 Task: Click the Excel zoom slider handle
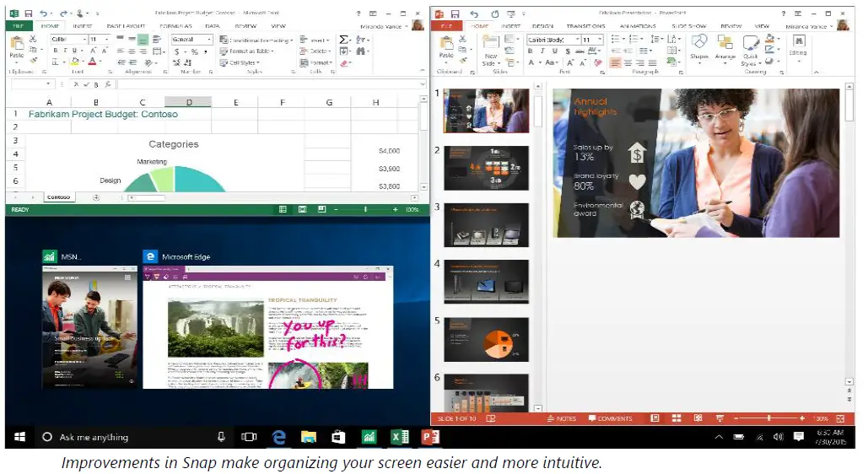coord(365,209)
